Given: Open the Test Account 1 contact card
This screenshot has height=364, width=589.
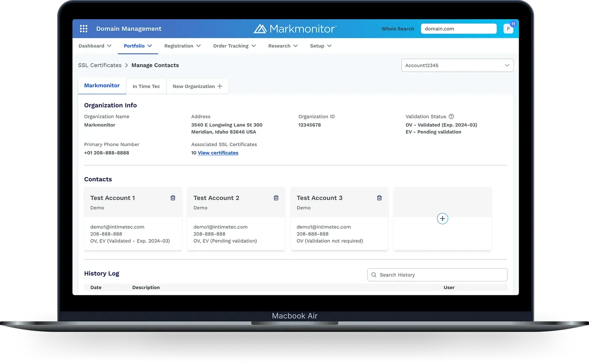Looking at the screenshot, I should point(133,219).
